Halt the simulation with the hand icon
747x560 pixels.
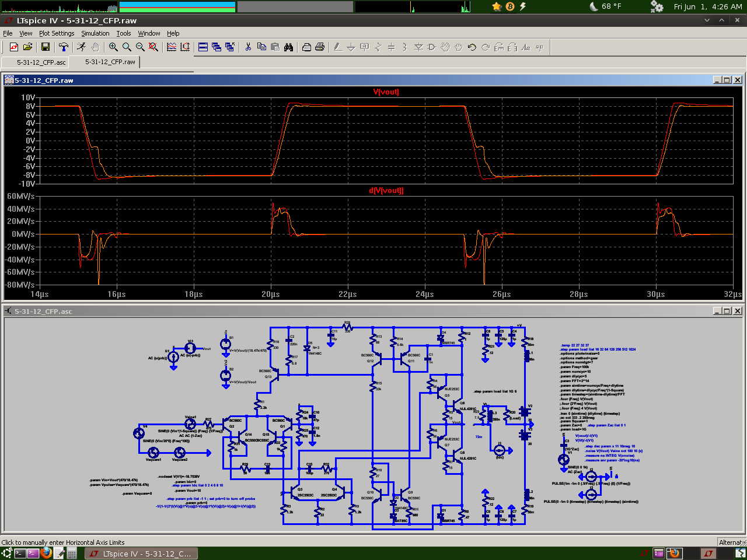pos(95,47)
